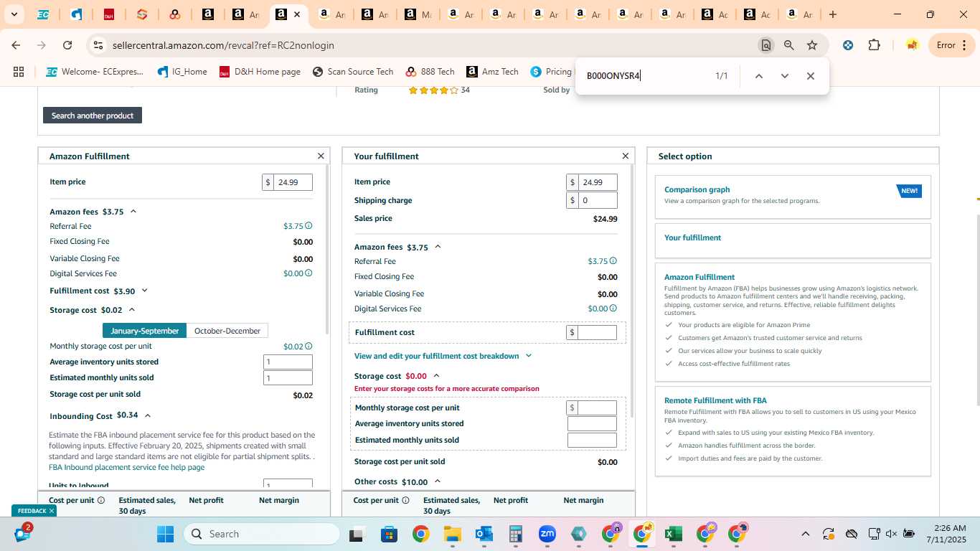Open the Chrome Extensions puzzle icon
The width and height of the screenshot is (980, 551).
[x=874, y=45]
